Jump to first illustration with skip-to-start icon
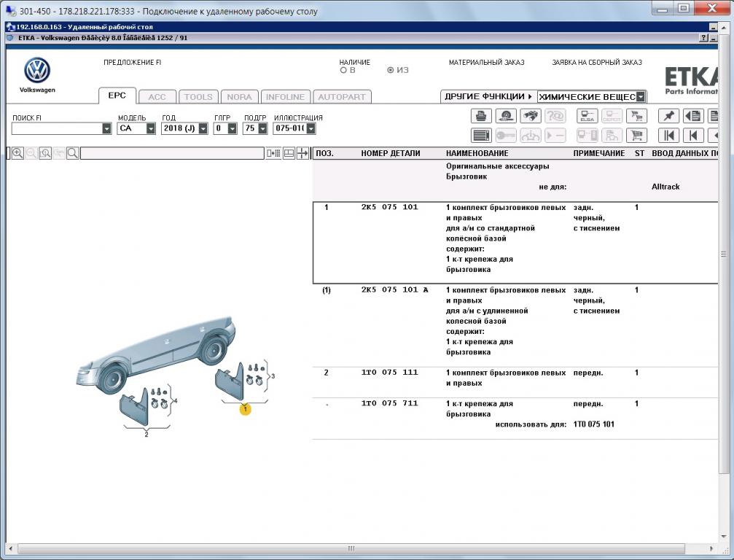The height and width of the screenshot is (560, 734). tap(668, 136)
